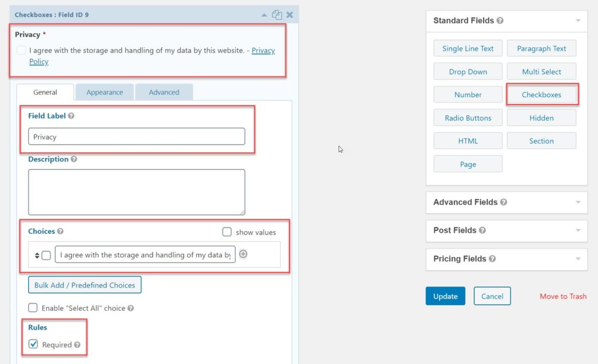Image resolution: width=598 pixels, height=364 pixels.
Task: Expand the Pricing Fields panel
Action: 578,259
